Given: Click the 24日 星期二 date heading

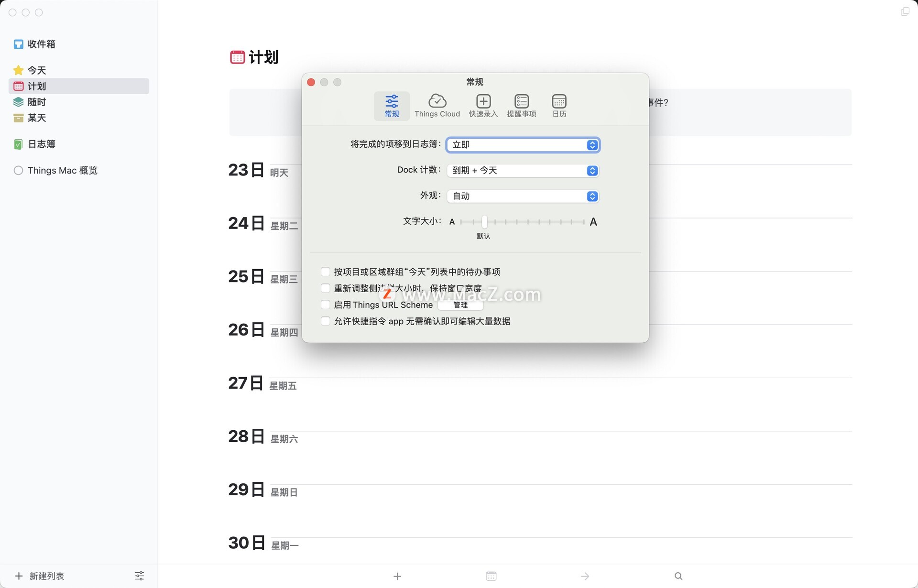Looking at the screenshot, I should 263,223.
